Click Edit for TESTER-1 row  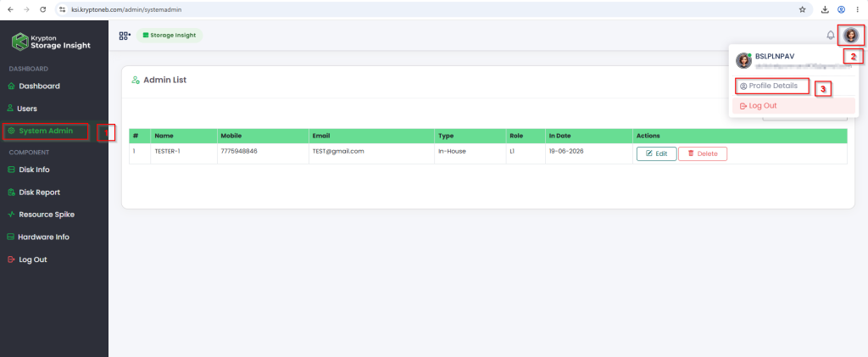pyautogui.click(x=657, y=153)
